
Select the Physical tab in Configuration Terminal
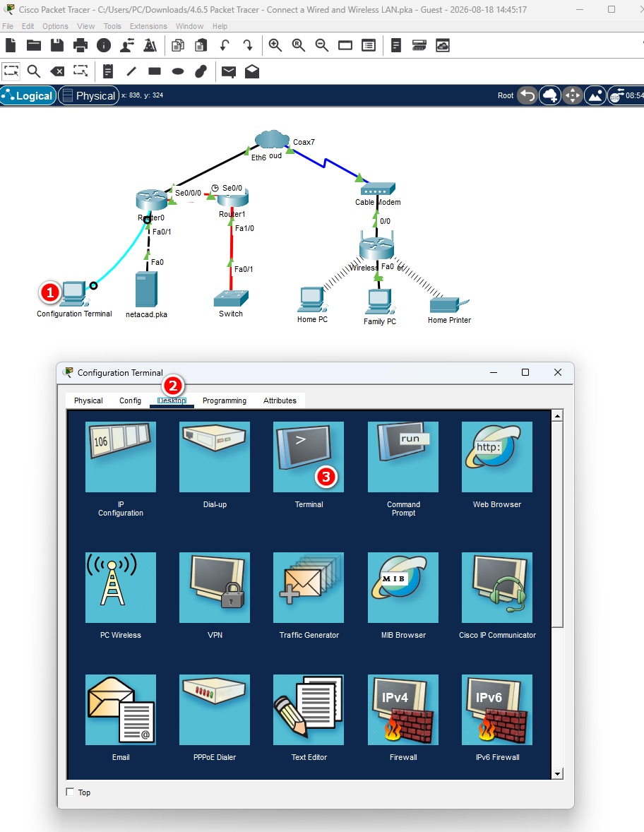click(88, 400)
